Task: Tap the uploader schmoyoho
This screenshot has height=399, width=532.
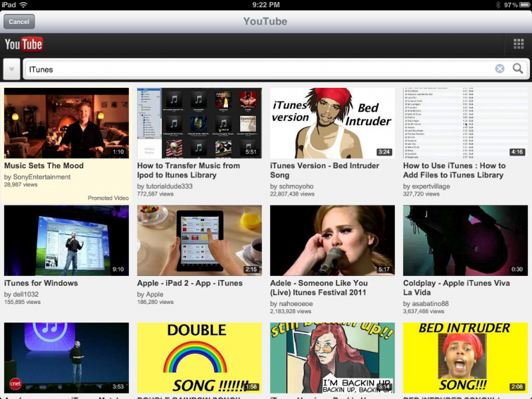Action: pyautogui.click(x=296, y=186)
